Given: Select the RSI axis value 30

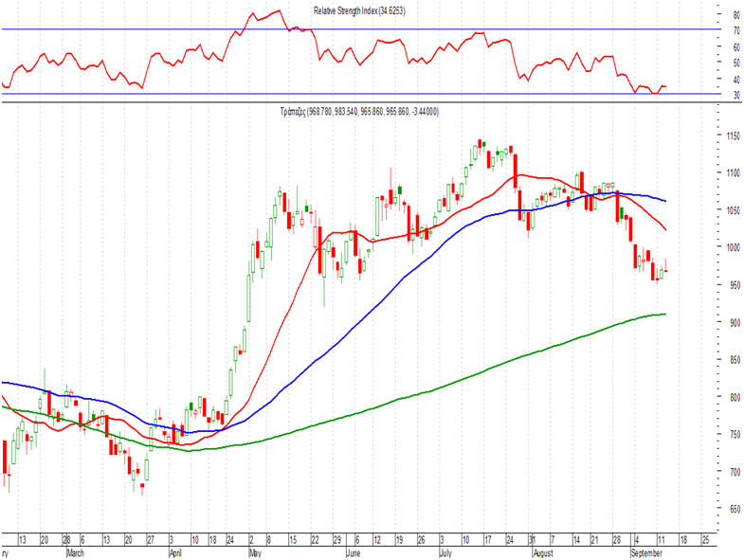Looking at the screenshot, I should [x=736, y=96].
